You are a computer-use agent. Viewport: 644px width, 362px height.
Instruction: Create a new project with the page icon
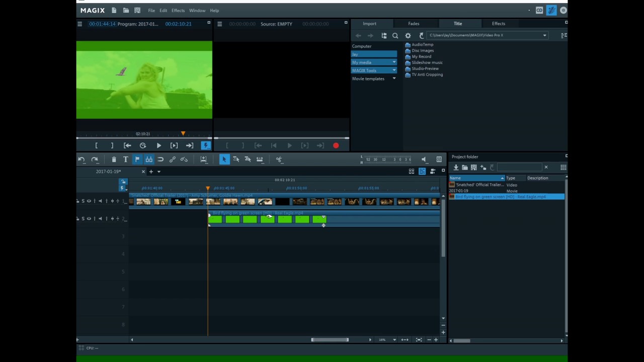[114, 10]
